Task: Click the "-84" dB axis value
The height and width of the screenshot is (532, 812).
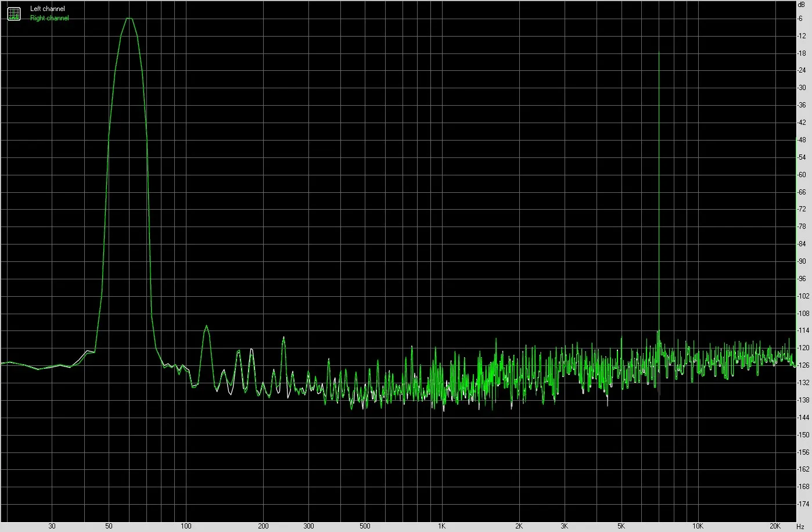Action: click(802, 244)
